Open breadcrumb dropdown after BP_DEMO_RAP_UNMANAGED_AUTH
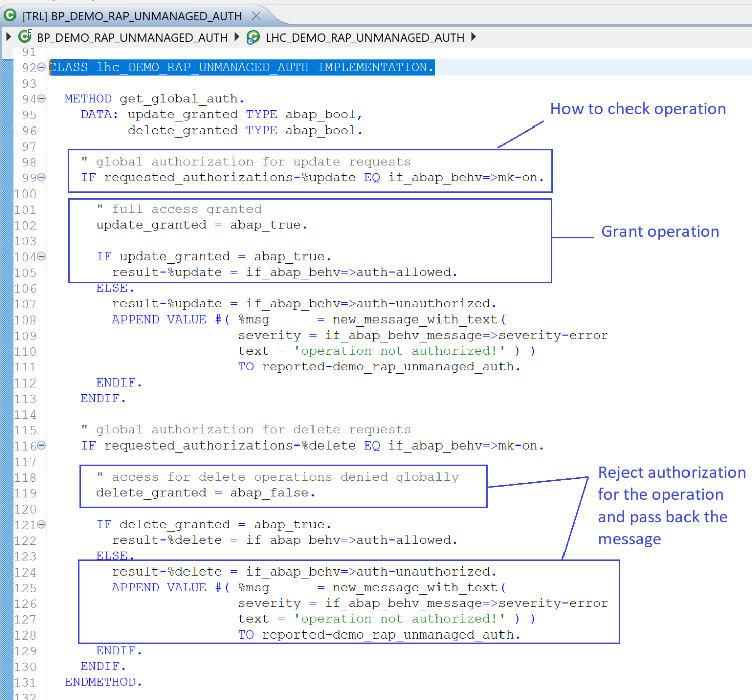 point(237,37)
